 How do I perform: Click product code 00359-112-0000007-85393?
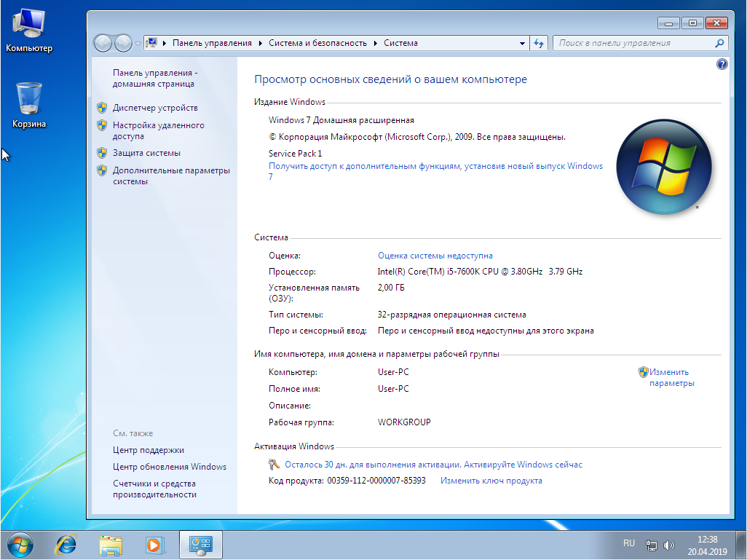(x=376, y=481)
